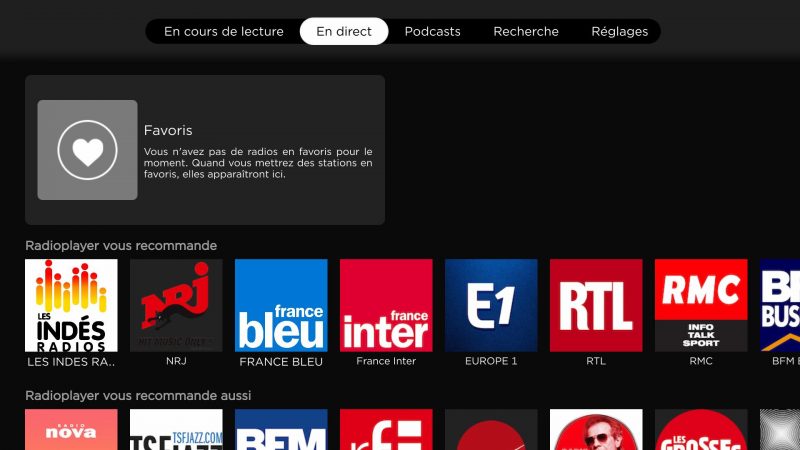Select the TSF Jazz station tile
800x450 pixels.
176,430
